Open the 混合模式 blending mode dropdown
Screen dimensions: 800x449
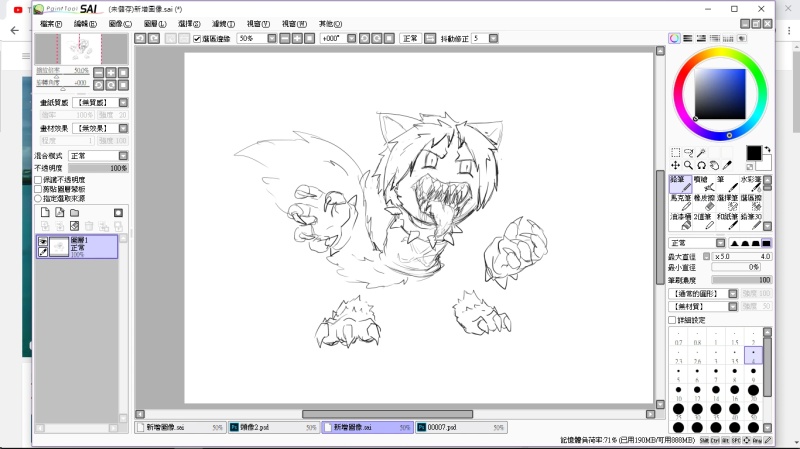click(x=123, y=156)
